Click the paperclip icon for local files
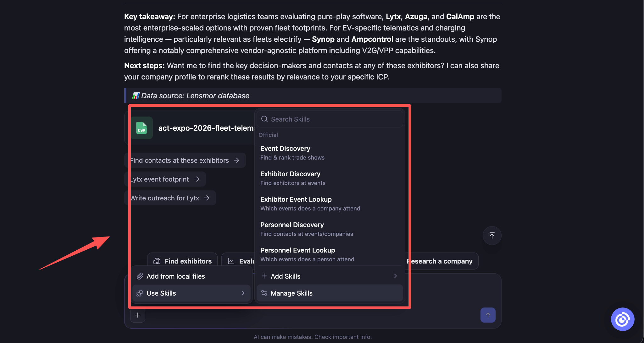 pos(140,276)
